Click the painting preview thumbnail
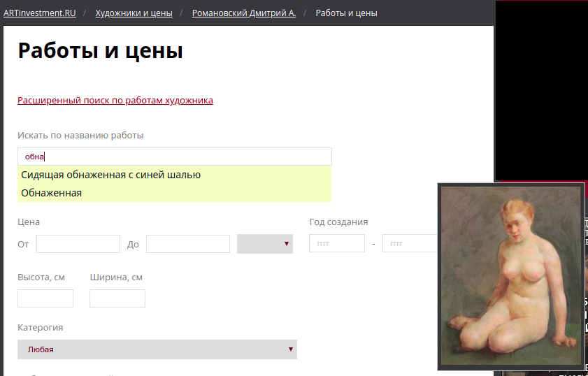This screenshot has height=376, width=588. click(510, 276)
